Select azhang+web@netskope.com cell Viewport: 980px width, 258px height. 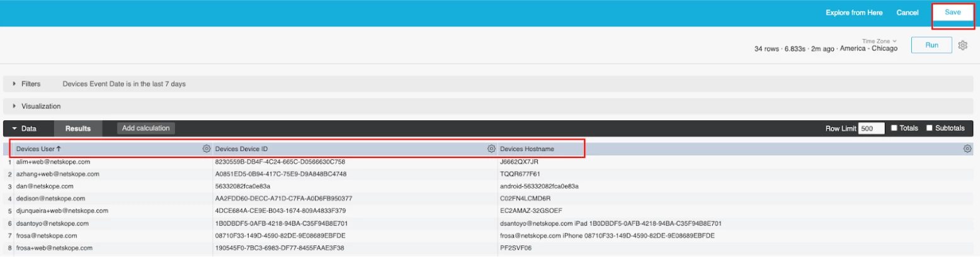[x=57, y=174]
